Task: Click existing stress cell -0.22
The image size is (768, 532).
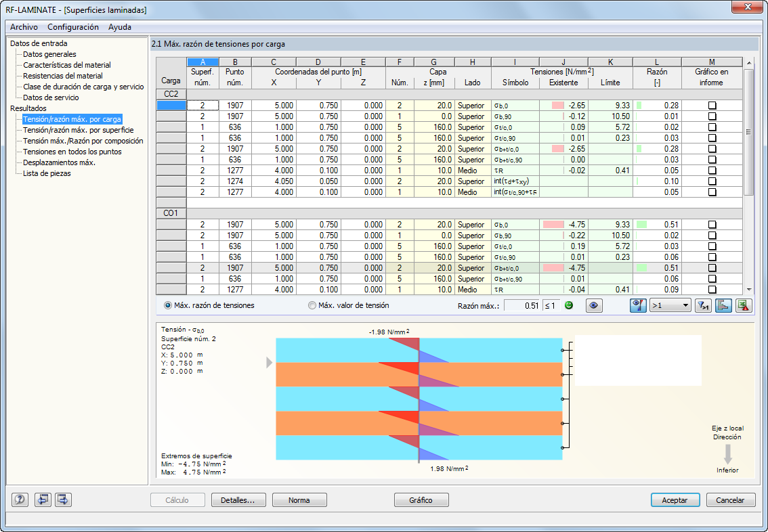Action: pyautogui.click(x=563, y=236)
